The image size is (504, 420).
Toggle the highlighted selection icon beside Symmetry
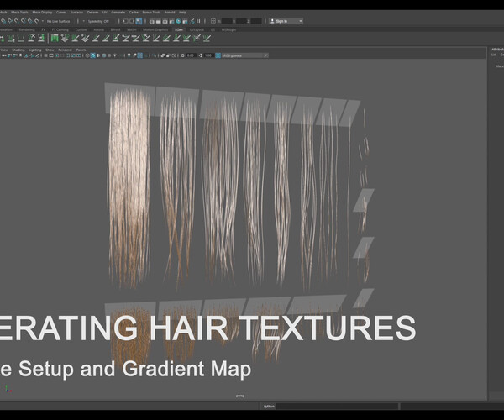pos(139,21)
